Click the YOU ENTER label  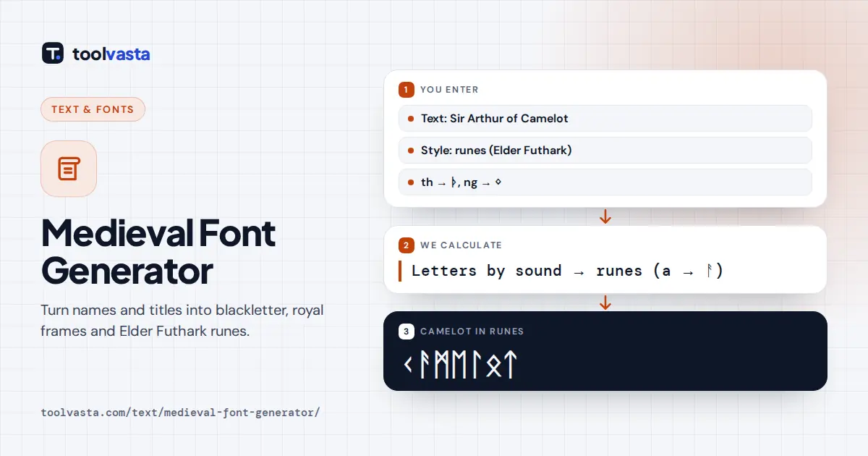(449, 90)
